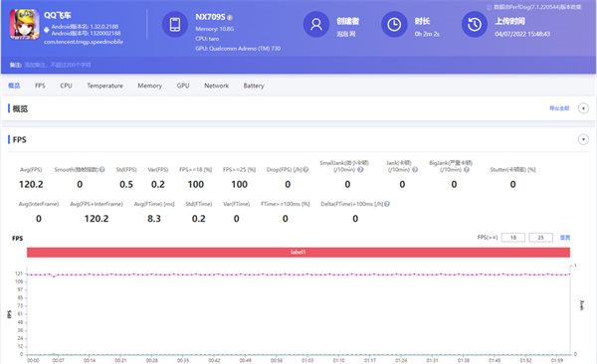597x364 pixels.
Task: Click the creator user profile icon
Action: tap(316, 25)
